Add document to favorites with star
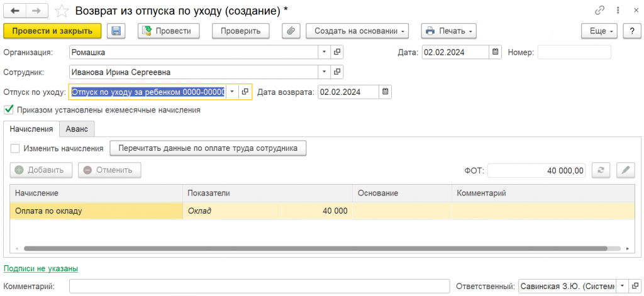 (x=62, y=11)
